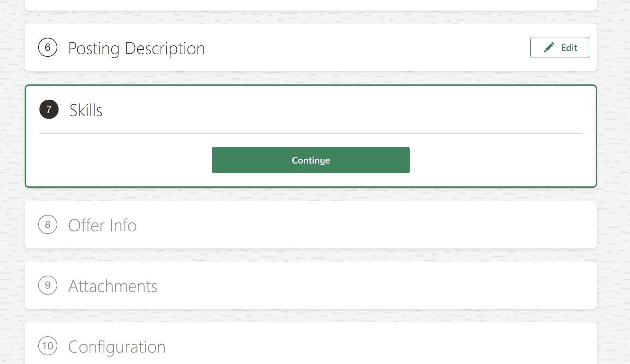Click the step 10 circle beside Configuration
The width and height of the screenshot is (630, 364).
pos(47,346)
